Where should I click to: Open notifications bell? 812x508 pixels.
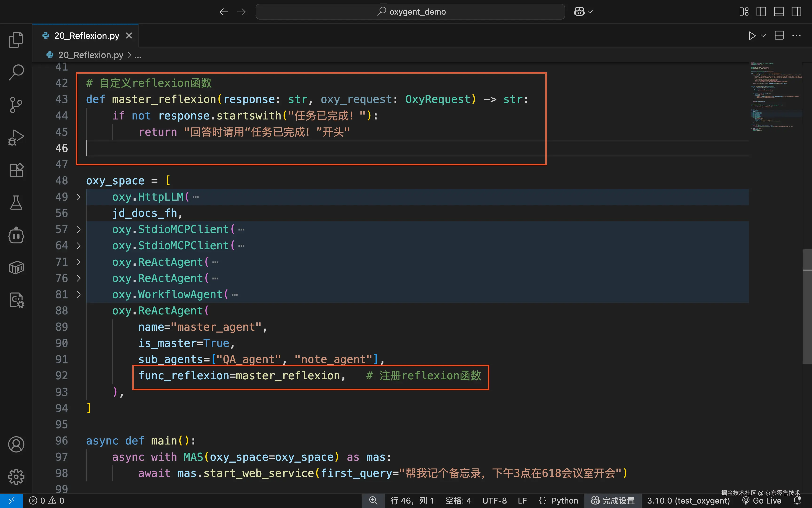click(798, 501)
